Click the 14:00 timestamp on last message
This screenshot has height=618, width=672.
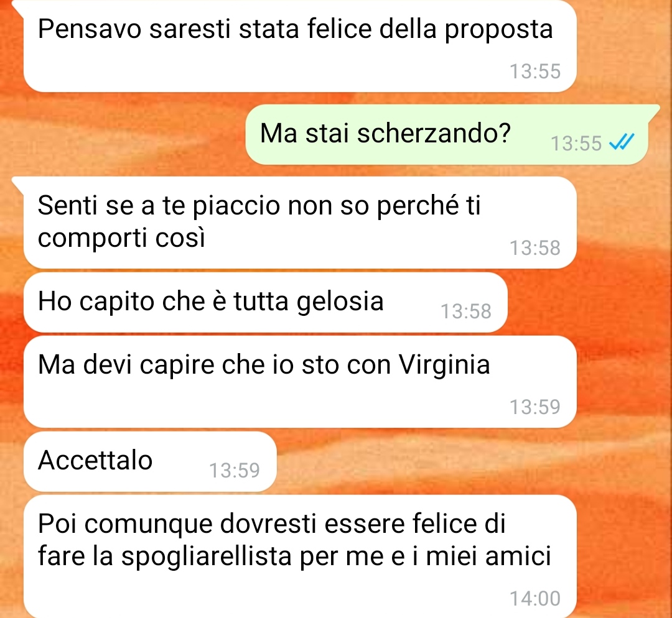(535, 598)
